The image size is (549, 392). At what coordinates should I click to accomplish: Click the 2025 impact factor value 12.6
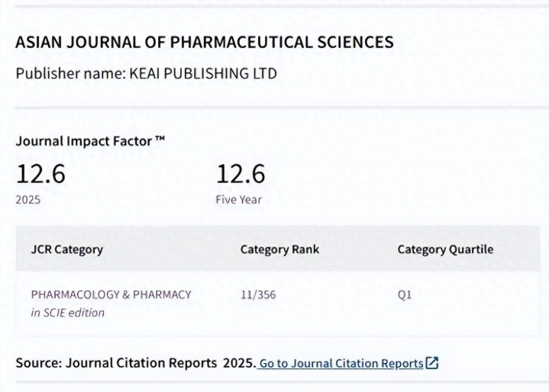click(40, 174)
